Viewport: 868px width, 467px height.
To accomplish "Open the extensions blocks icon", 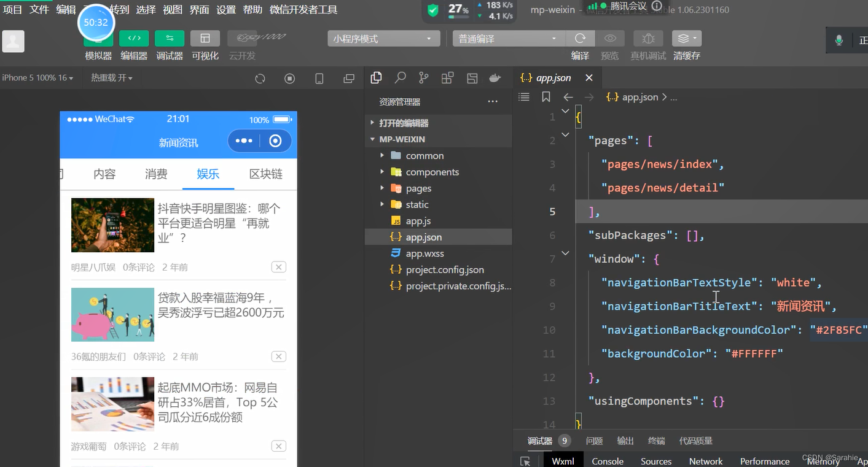I will point(448,78).
